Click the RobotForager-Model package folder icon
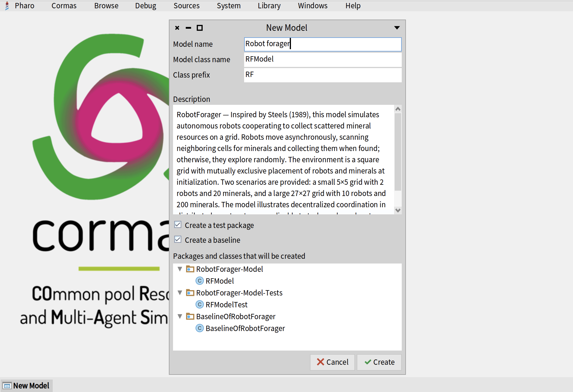 click(x=190, y=269)
